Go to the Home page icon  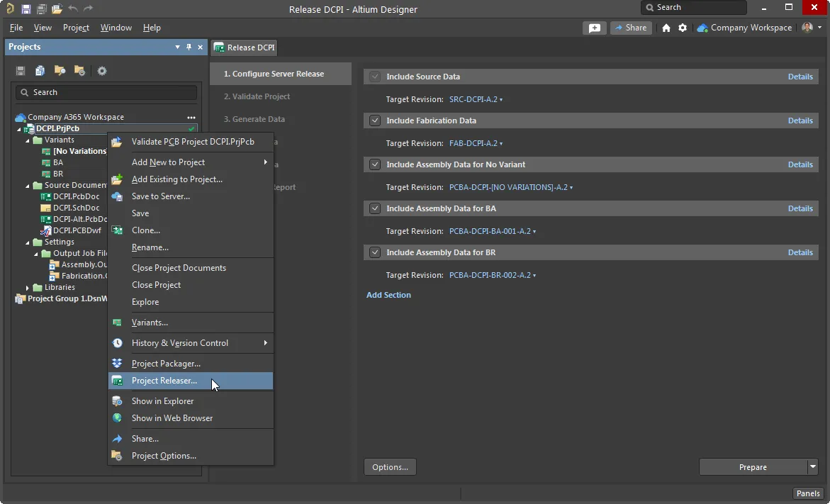pyautogui.click(x=666, y=28)
